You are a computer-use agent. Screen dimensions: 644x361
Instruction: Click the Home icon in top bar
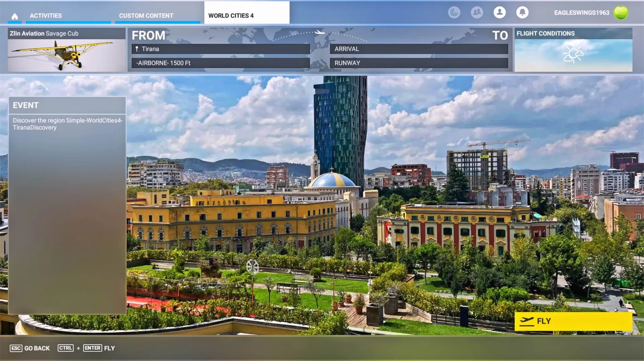coord(14,16)
